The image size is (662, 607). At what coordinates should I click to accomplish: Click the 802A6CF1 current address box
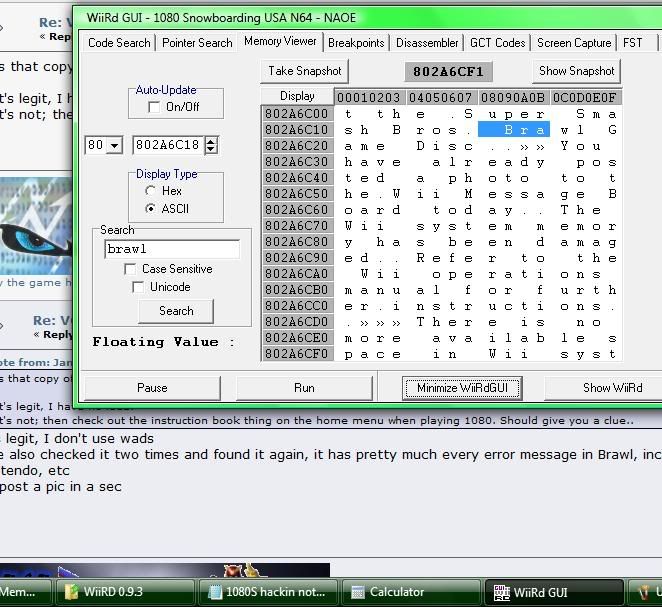pos(448,72)
